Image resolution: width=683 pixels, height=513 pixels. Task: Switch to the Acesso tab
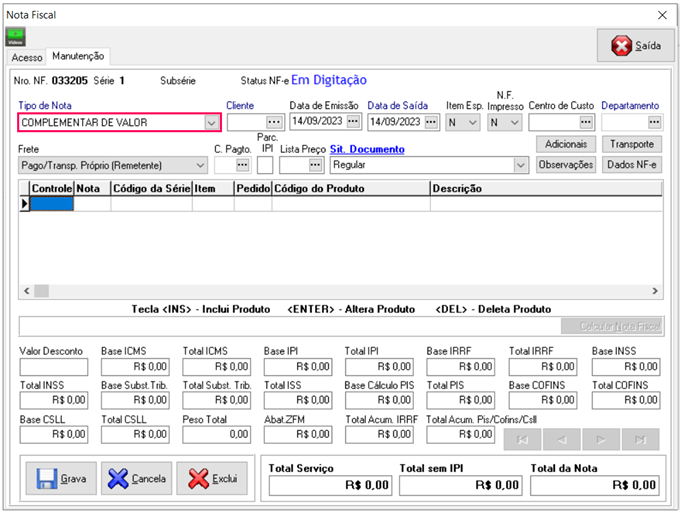pyautogui.click(x=27, y=58)
